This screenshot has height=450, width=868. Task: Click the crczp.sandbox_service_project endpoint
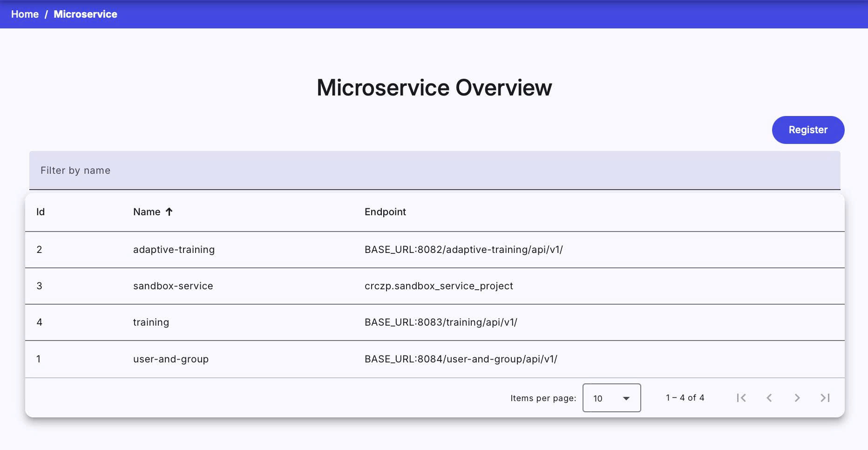pos(439,286)
